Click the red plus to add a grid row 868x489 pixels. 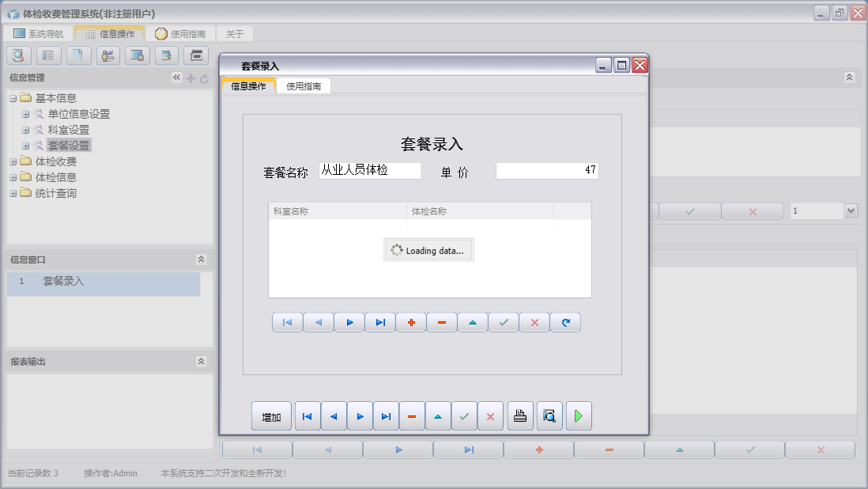pyautogui.click(x=411, y=322)
